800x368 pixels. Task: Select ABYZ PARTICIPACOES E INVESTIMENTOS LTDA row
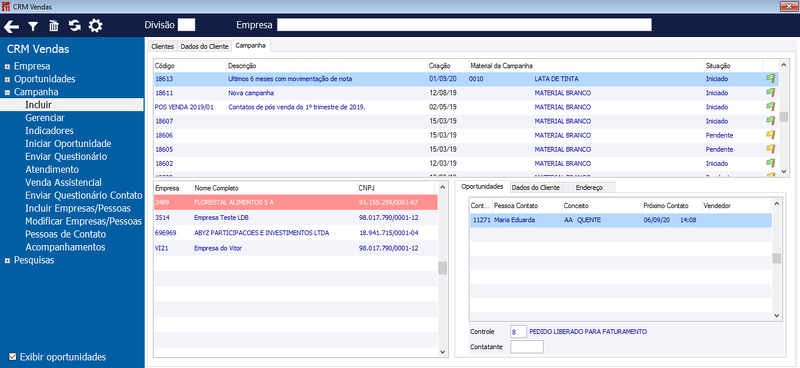click(x=296, y=233)
